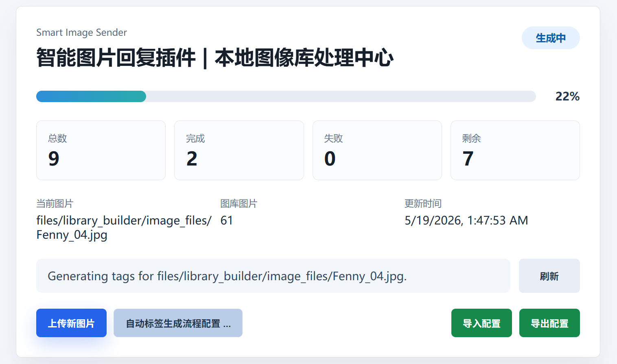The width and height of the screenshot is (617, 364).
Task: Click the update time 5/19/2026, 1:47:53 AM
Action: pyautogui.click(x=466, y=220)
